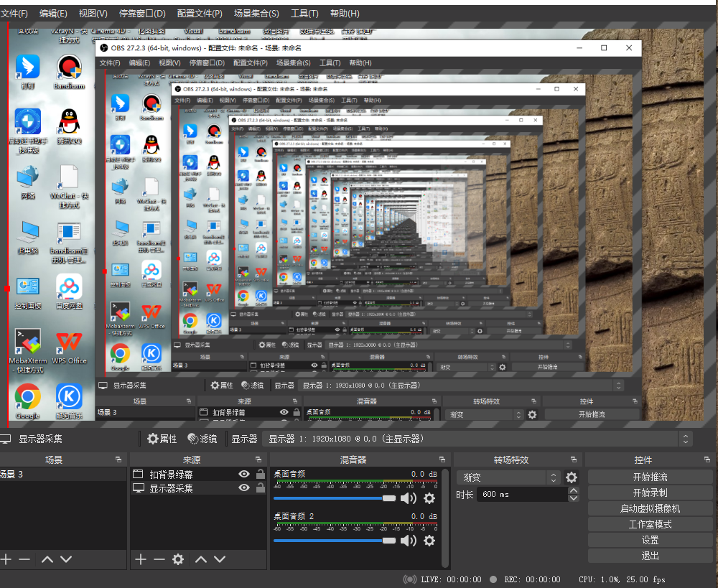Open source settings gear in the 来源 toolbar
Image resolution: width=718 pixels, height=588 pixels.
(178, 559)
